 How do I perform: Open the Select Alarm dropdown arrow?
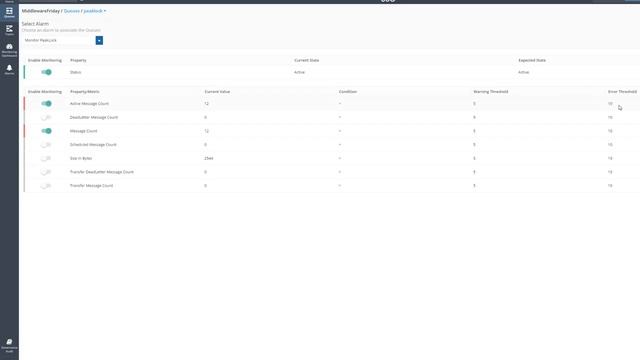(x=99, y=40)
